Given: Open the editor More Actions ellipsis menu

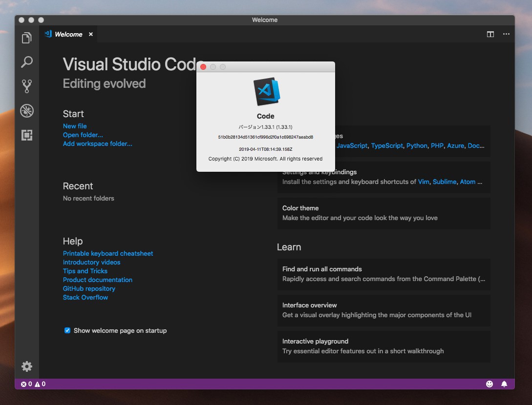Looking at the screenshot, I should click(506, 34).
